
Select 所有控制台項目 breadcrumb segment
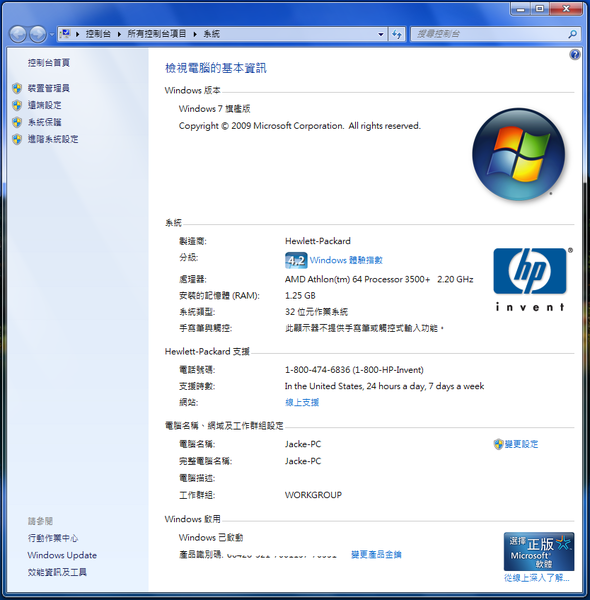coord(156,34)
